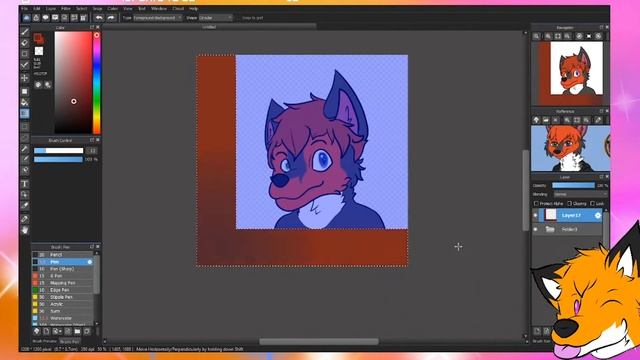Select the Acrylic brush

point(62,304)
